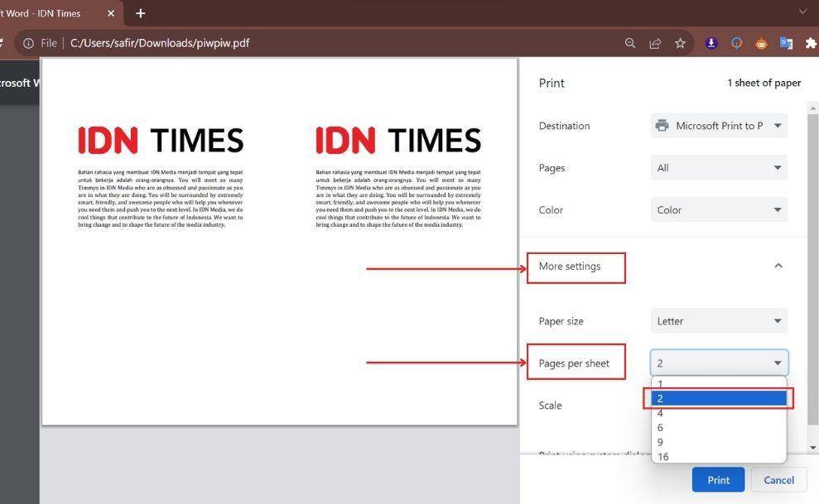Click the 'Paper size' label
The image size is (819, 504).
tap(561, 321)
